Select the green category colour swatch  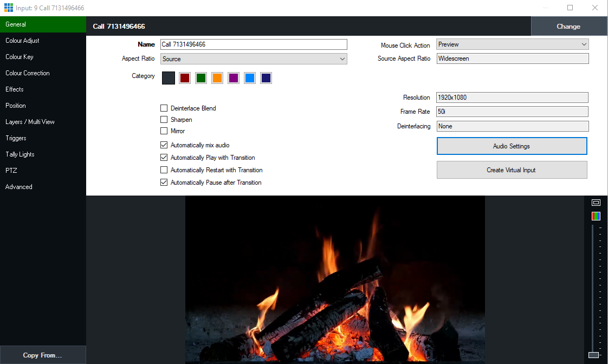(x=201, y=78)
